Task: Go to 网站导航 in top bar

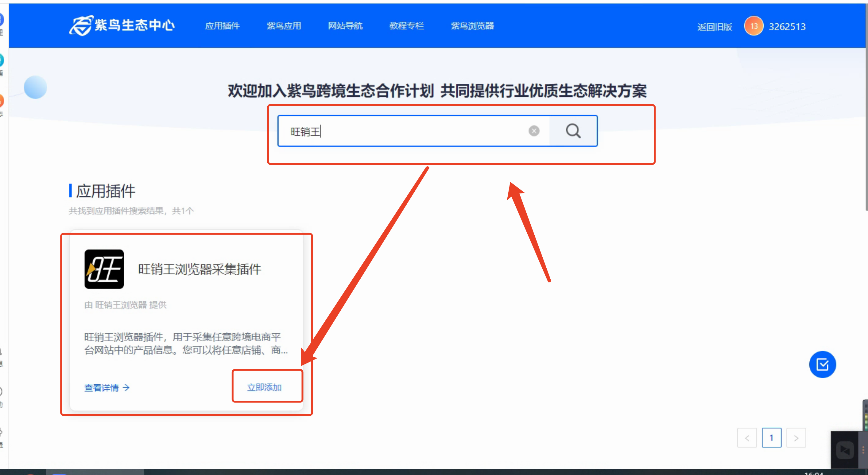Action: click(345, 26)
